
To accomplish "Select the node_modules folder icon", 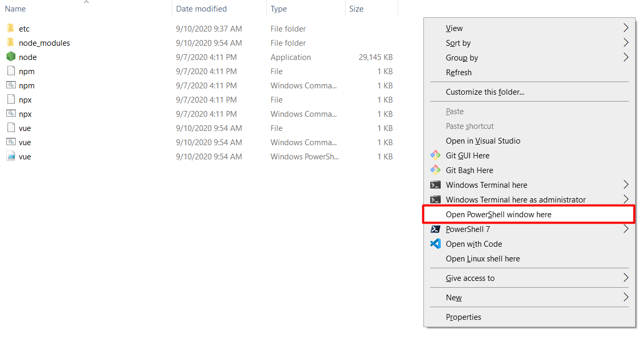I will (x=11, y=43).
